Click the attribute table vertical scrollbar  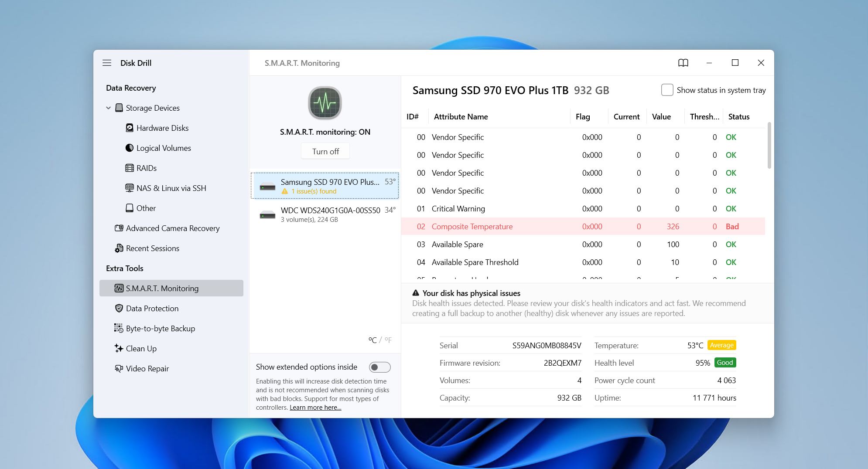(x=769, y=145)
